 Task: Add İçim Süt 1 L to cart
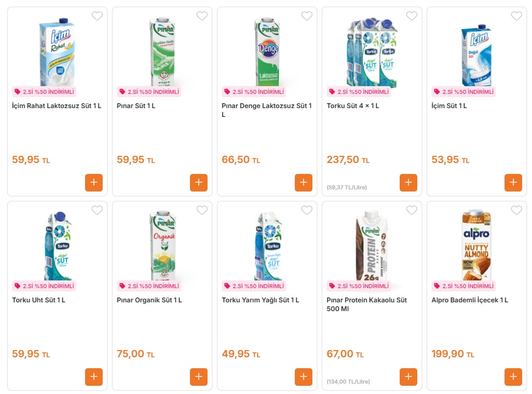pos(513,183)
